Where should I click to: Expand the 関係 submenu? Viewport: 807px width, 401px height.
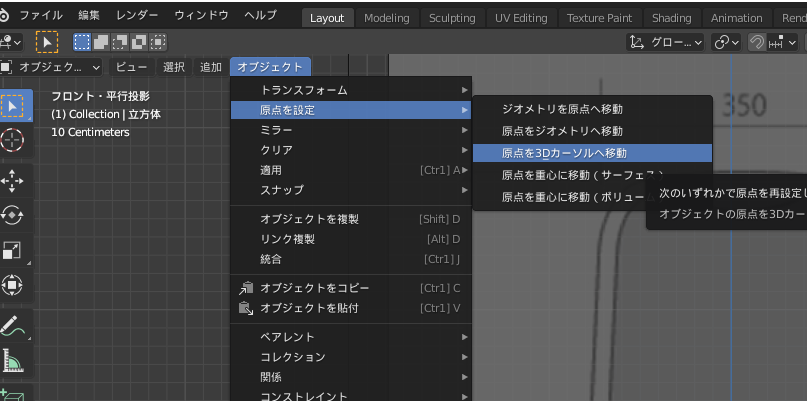(x=350, y=377)
